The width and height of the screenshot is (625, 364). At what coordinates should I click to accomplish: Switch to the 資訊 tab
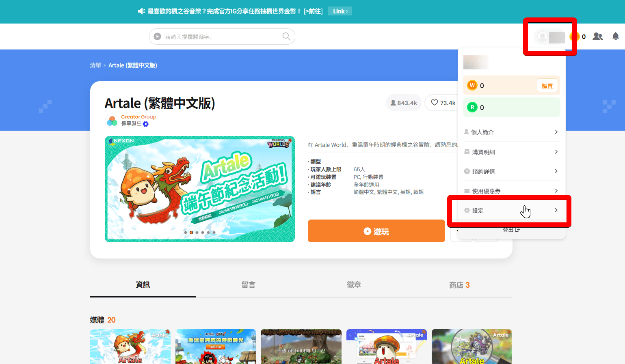click(143, 285)
